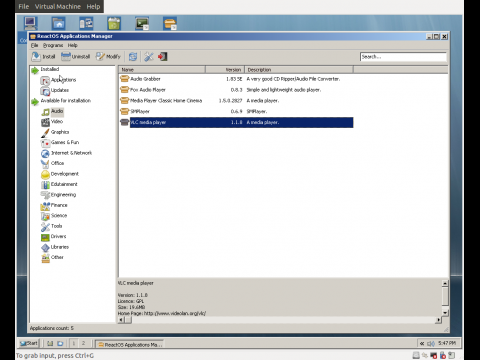Select the Tools category

click(56, 226)
